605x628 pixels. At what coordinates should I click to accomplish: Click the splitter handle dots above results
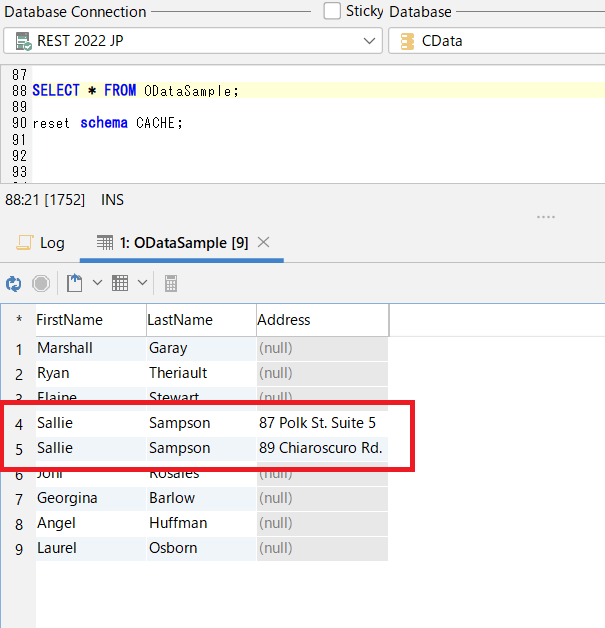[x=546, y=217]
